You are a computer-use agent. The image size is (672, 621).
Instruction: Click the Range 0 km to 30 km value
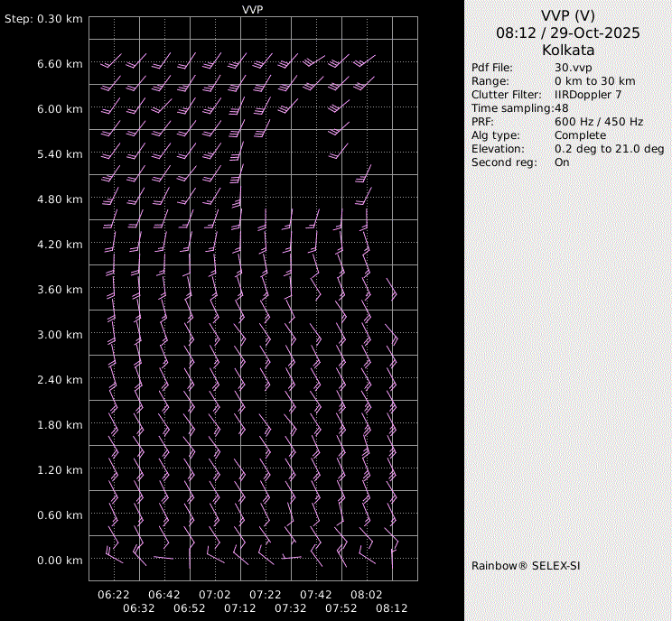[x=594, y=81]
